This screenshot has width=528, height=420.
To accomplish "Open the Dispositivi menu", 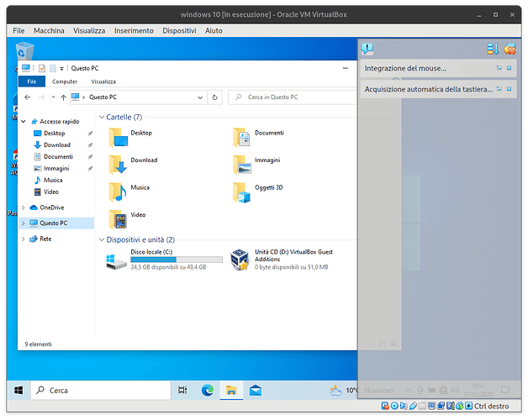I will pos(179,30).
